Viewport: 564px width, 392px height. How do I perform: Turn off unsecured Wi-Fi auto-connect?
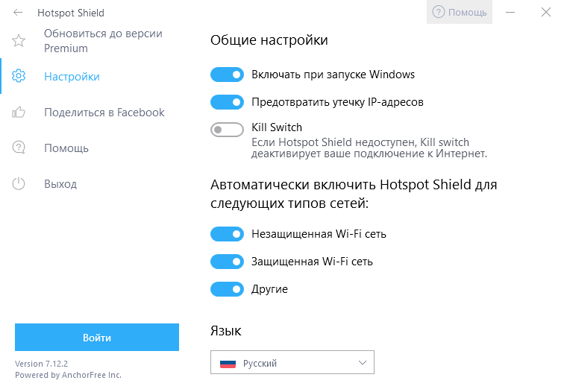point(228,234)
